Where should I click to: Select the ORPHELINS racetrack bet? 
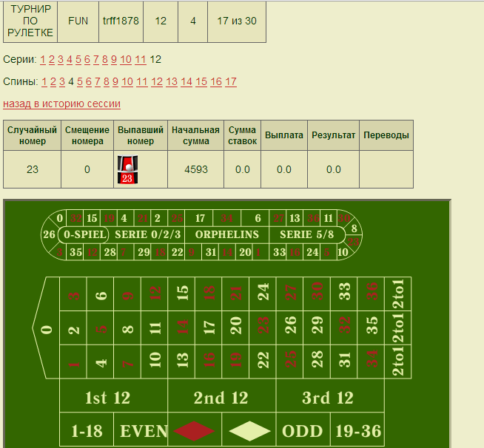tap(226, 234)
